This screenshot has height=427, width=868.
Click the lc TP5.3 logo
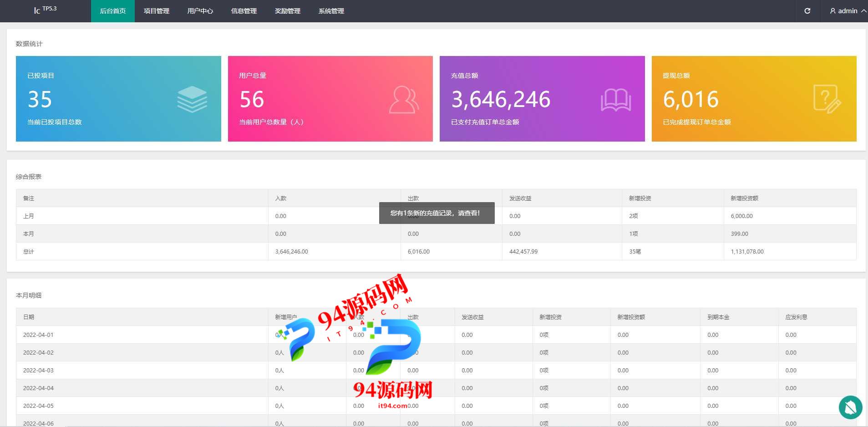coord(45,10)
